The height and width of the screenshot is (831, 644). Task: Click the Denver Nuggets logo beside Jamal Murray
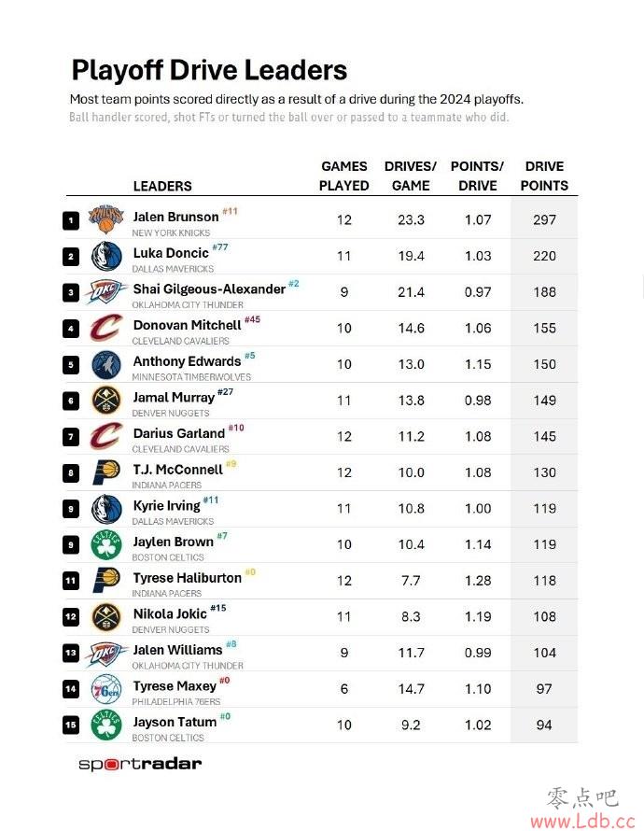click(x=105, y=401)
